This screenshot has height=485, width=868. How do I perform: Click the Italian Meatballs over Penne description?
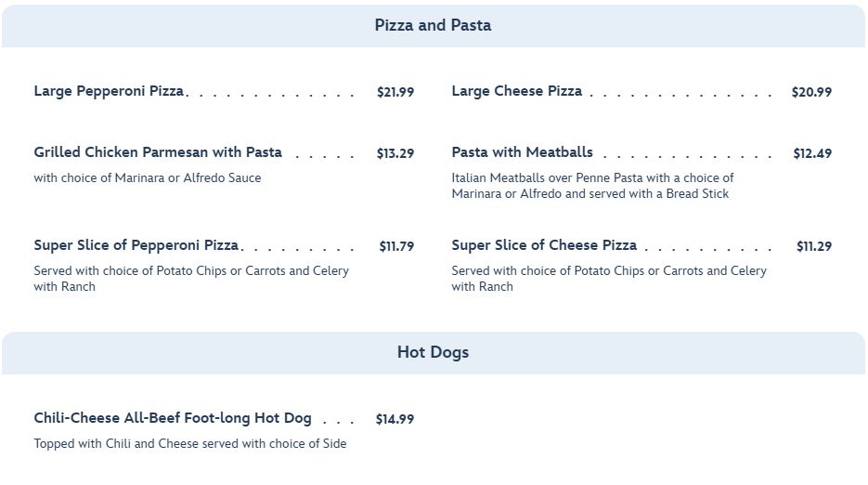(592, 186)
